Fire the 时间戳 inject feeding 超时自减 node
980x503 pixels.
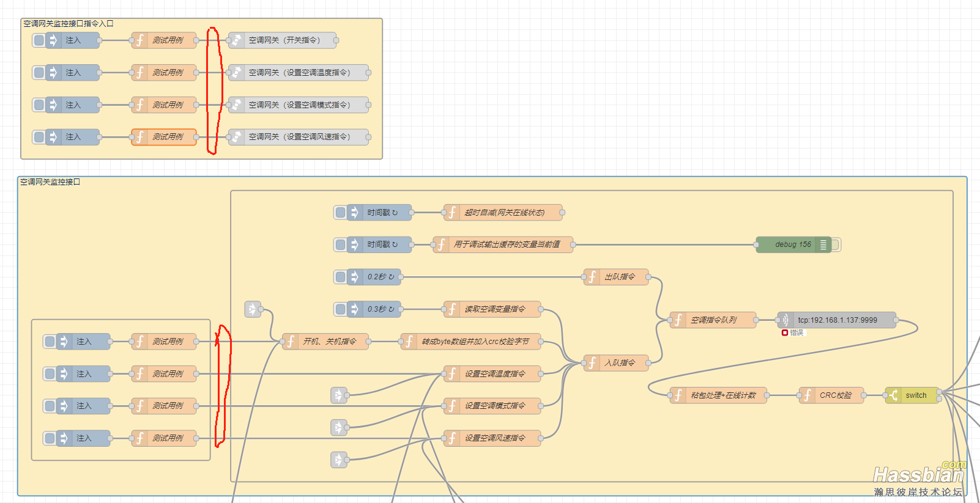pyautogui.click(x=341, y=213)
